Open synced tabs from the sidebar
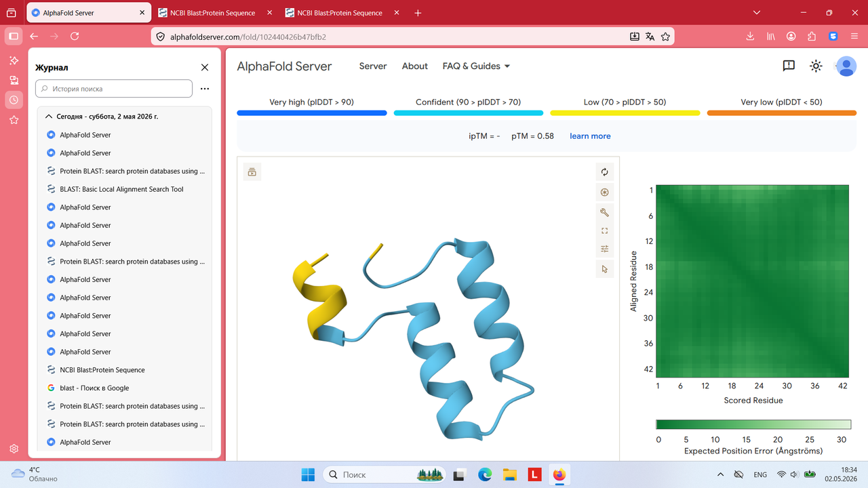This screenshot has height=488, width=868. click(x=14, y=80)
